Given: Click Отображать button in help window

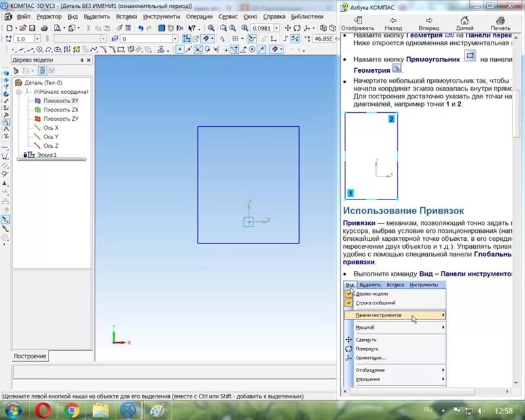Looking at the screenshot, I should [x=358, y=24].
